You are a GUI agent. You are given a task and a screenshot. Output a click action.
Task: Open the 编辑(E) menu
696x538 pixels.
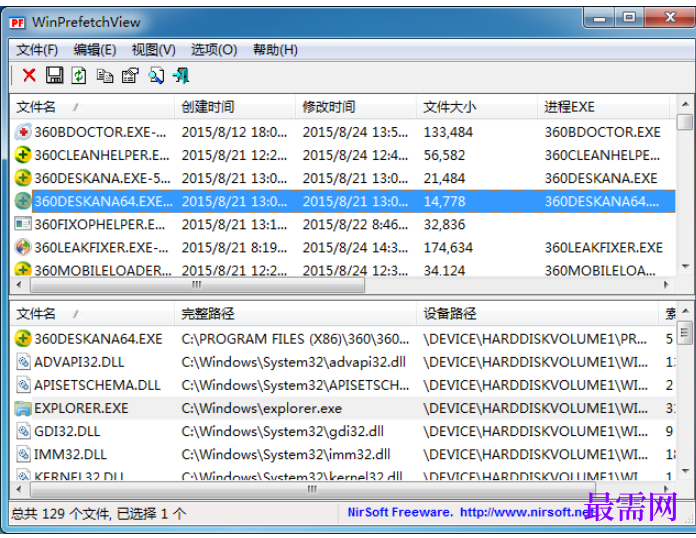pos(95,50)
